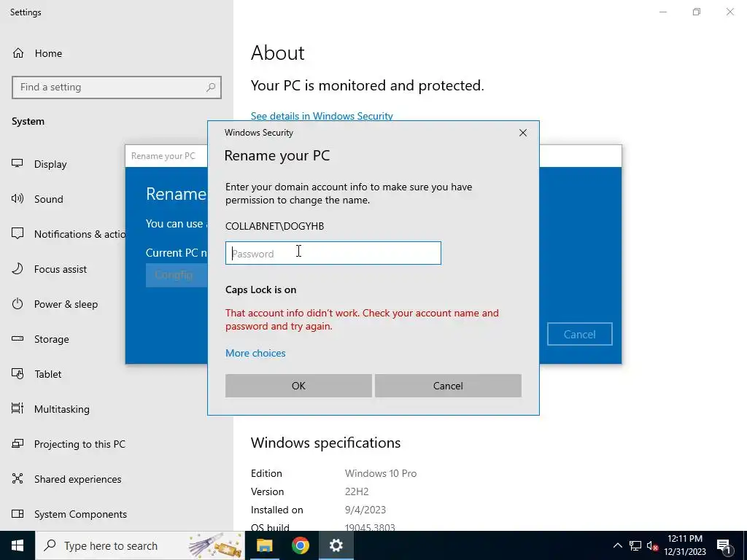The width and height of the screenshot is (747, 560).
Task: Go to Home in Settings
Action: [x=48, y=53]
